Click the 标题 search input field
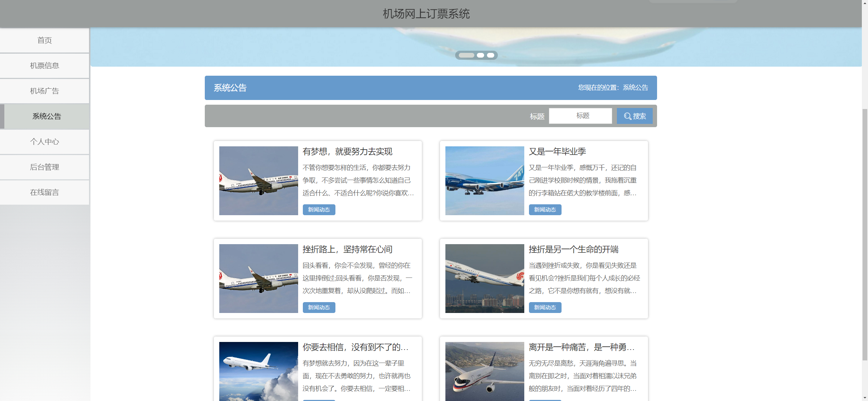This screenshot has width=868, height=401. click(580, 116)
